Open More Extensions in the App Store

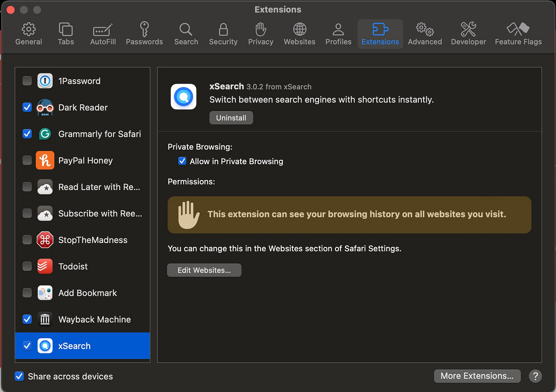477,376
